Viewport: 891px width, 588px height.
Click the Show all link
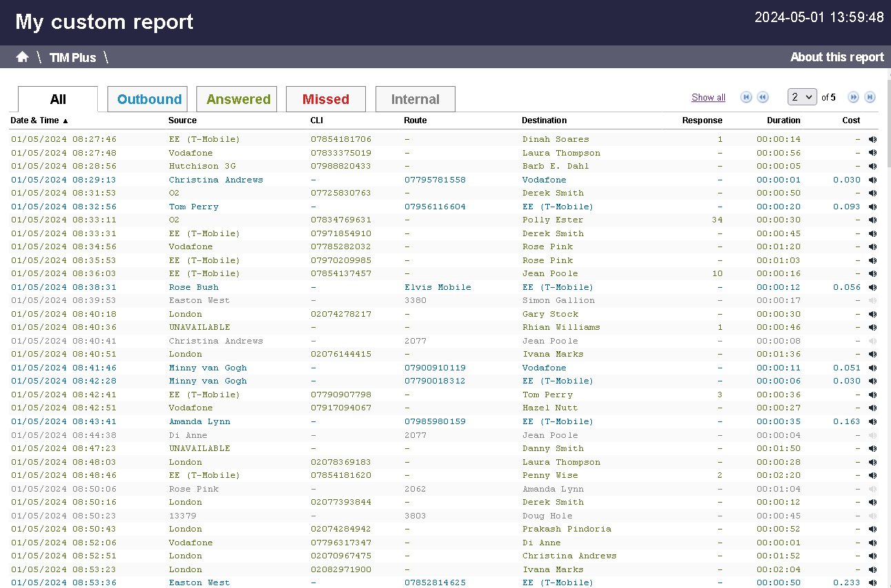pos(708,97)
